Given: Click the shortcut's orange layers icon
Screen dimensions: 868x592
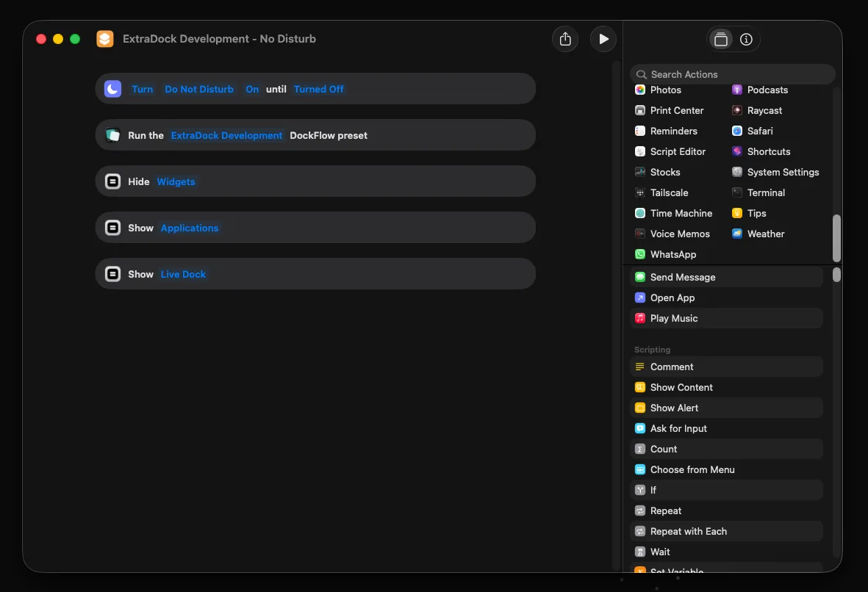Looking at the screenshot, I should [104, 39].
